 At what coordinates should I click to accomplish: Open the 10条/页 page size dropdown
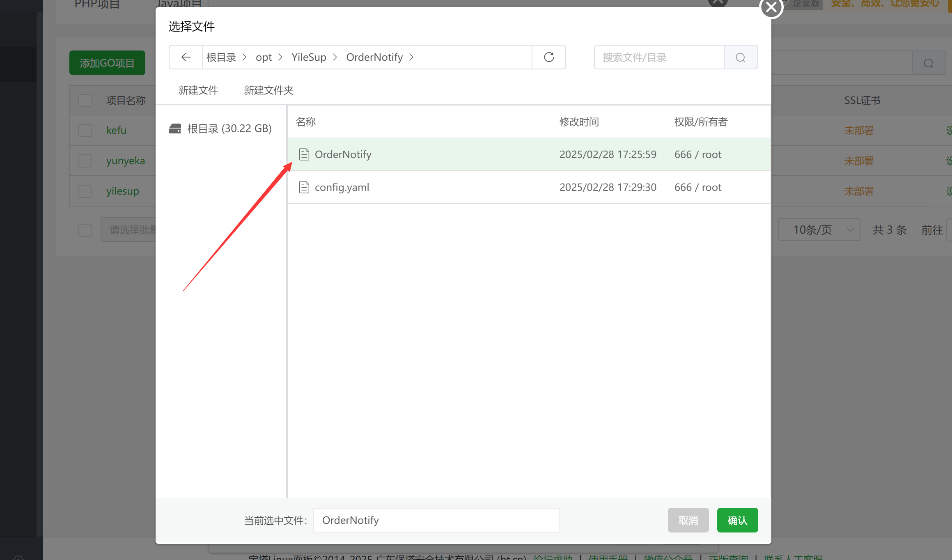(819, 230)
